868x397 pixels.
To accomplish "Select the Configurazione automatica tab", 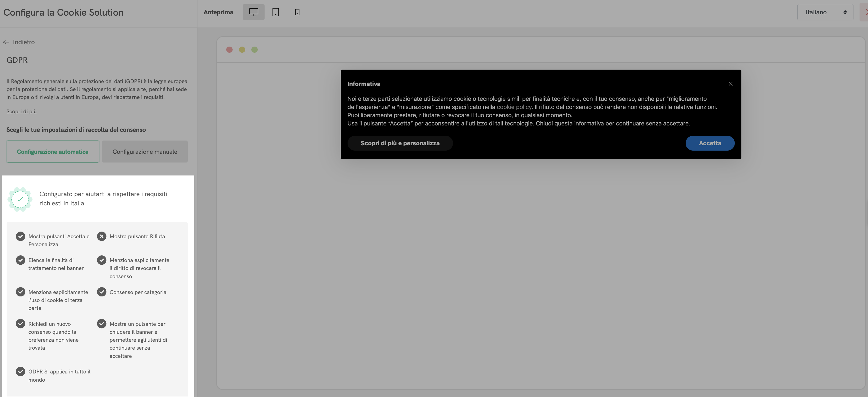I will (53, 151).
